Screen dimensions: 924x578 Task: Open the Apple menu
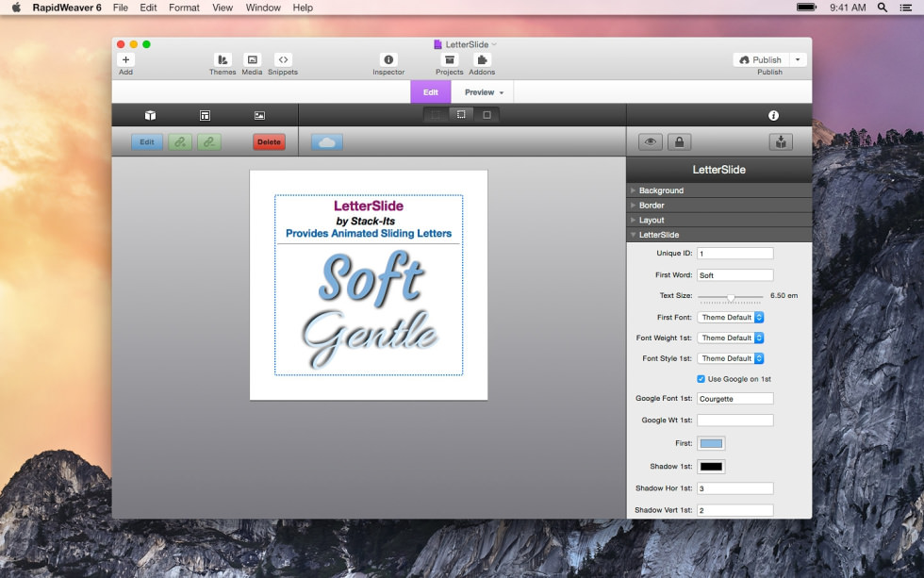[16, 7]
